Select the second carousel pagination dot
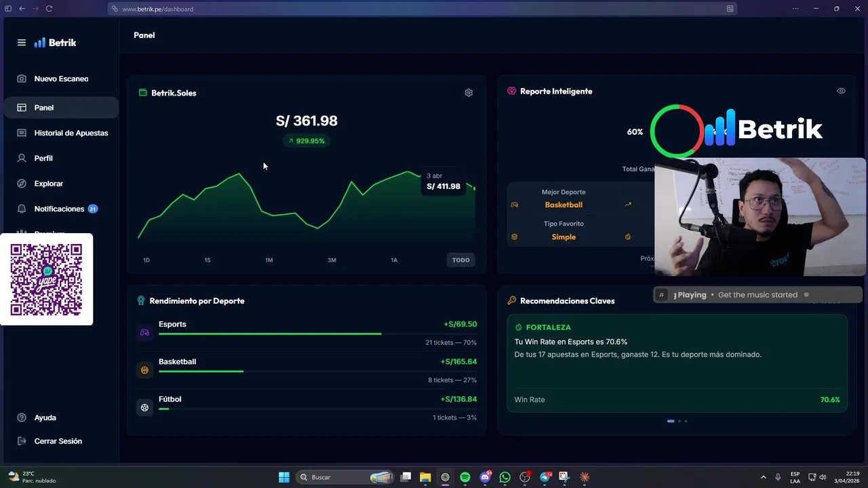The width and height of the screenshot is (868, 488). tap(679, 421)
